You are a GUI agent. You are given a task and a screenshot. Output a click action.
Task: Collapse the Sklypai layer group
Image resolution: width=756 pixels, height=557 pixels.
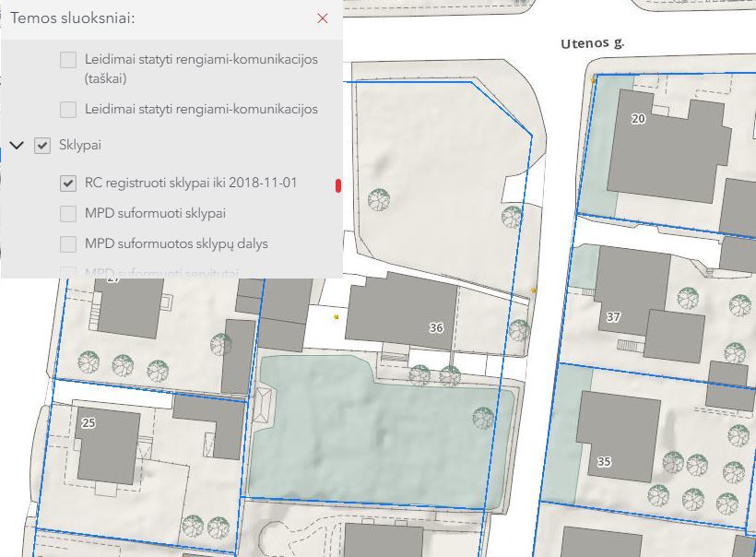click(x=17, y=146)
